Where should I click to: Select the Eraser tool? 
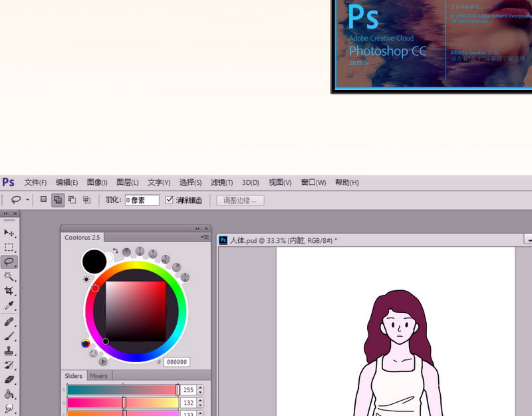coord(9,379)
